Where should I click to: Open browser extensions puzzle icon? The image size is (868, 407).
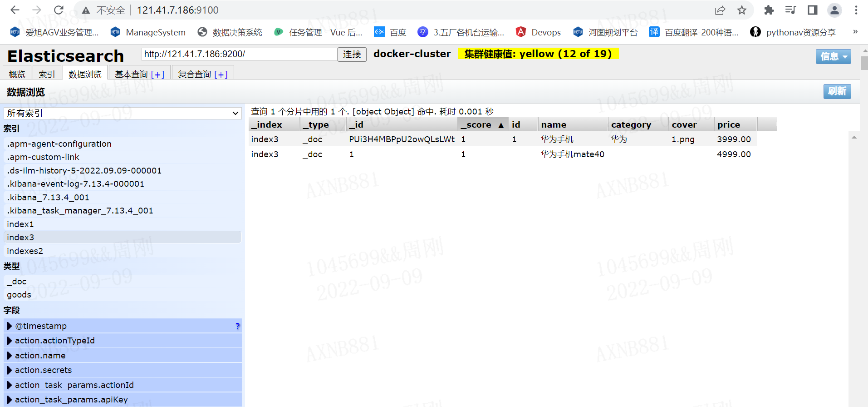click(x=769, y=10)
